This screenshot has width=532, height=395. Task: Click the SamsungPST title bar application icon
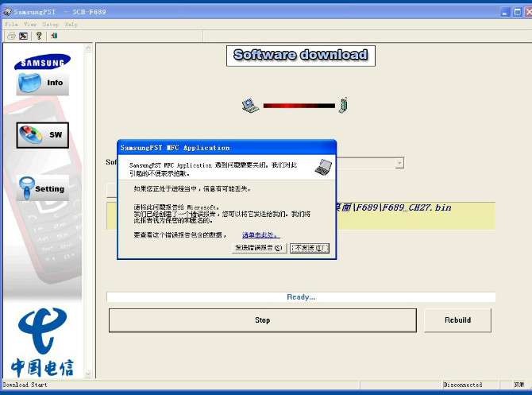coord(7,12)
